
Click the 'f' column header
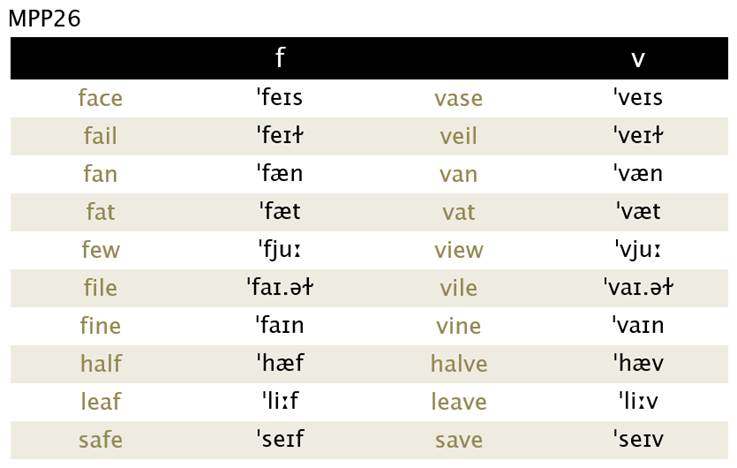point(280,57)
